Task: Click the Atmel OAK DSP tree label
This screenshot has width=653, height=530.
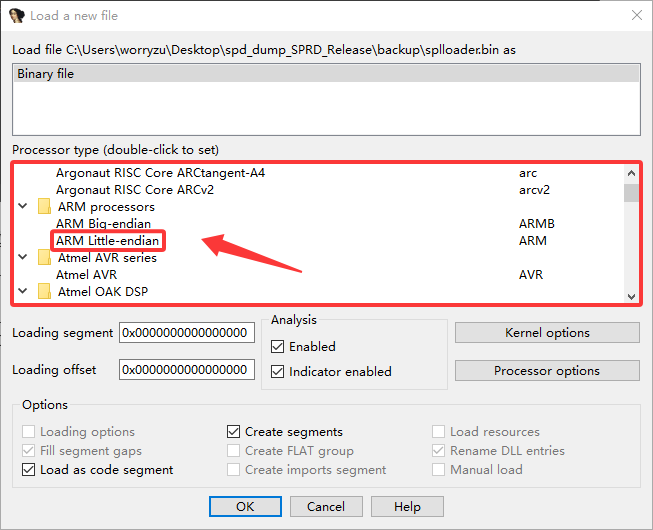Action: coord(103,291)
